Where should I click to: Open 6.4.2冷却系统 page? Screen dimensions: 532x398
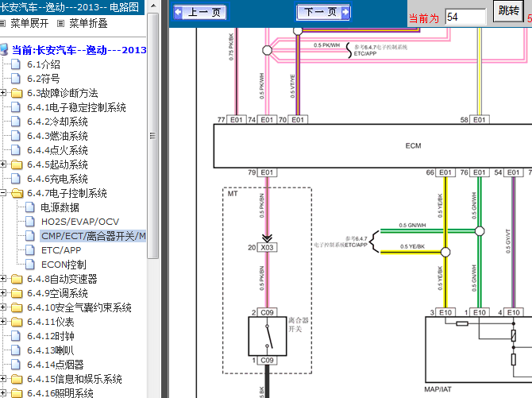point(57,122)
